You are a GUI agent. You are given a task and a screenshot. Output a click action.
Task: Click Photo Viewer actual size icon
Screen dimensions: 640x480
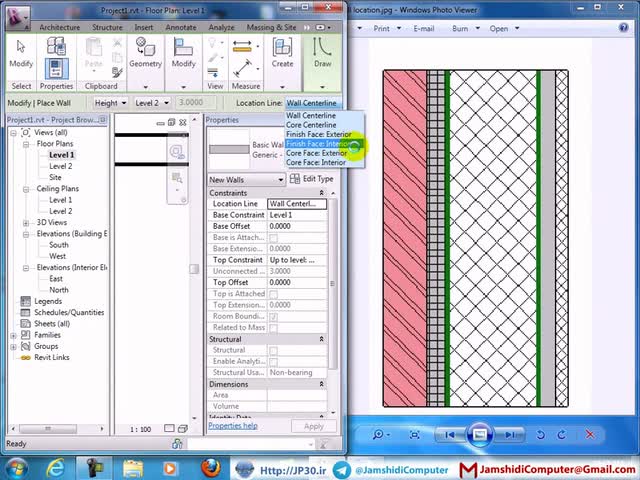(414, 435)
